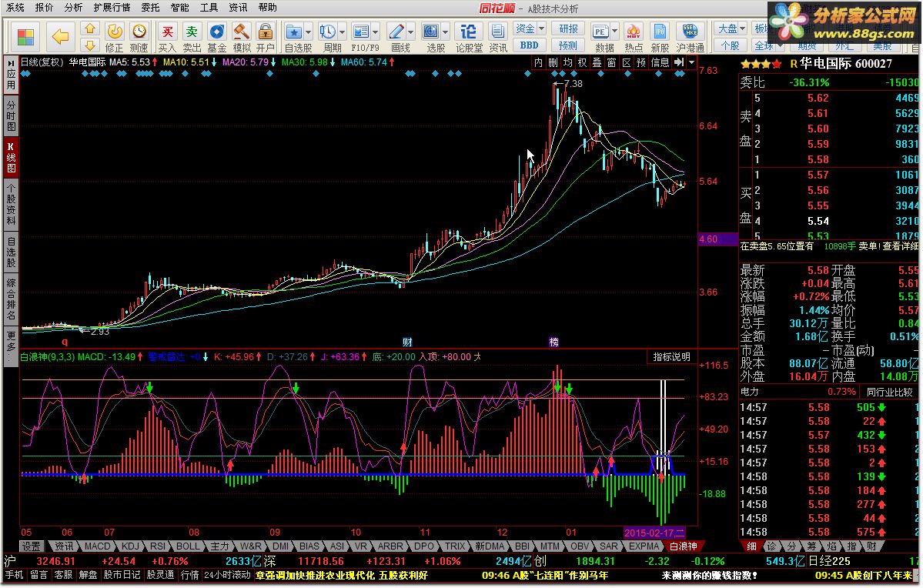Click the F10/F9 info icon
923x588 pixels.
pyautogui.click(x=360, y=32)
